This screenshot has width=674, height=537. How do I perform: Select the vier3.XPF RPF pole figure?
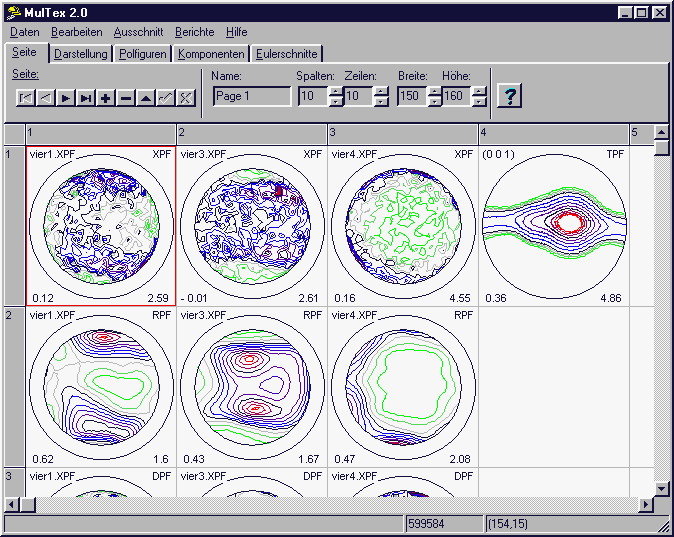tap(251, 385)
